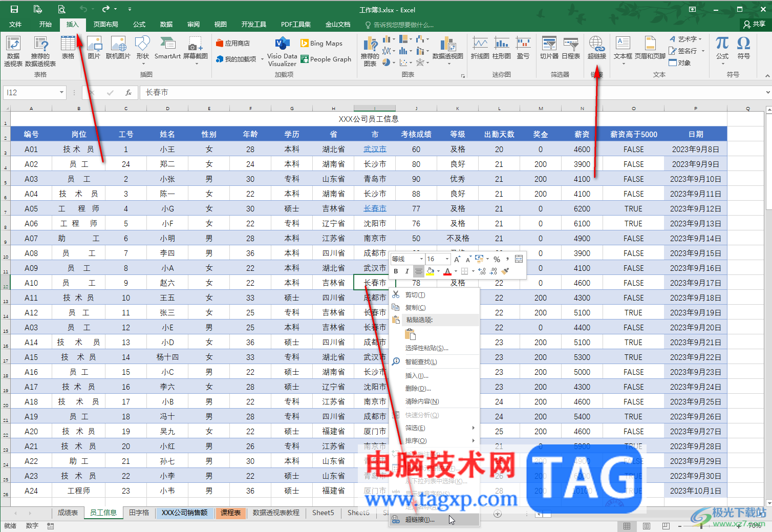Image resolution: width=772 pixels, height=532 pixels.
Task: Switch to Normal view in status bar
Action: tap(627, 526)
